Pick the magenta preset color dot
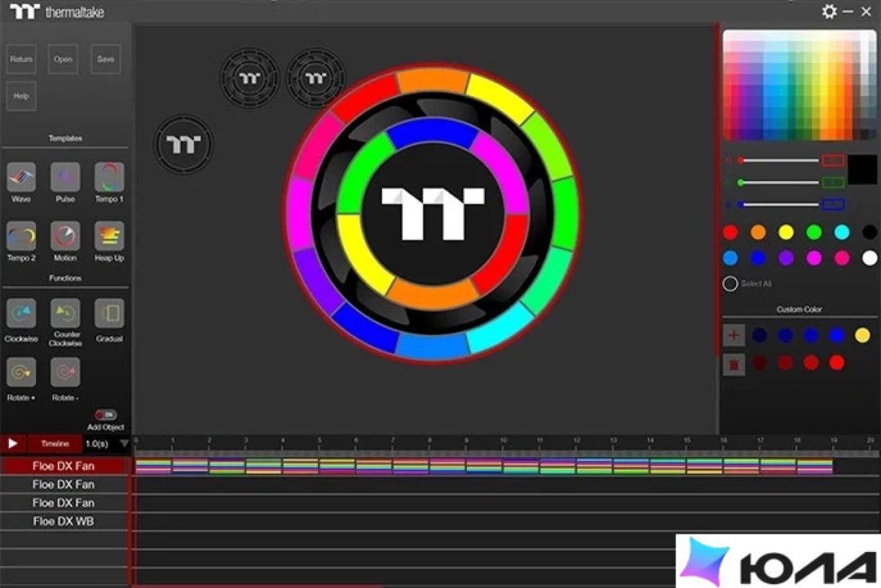The height and width of the screenshot is (588, 881). click(x=814, y=258)
